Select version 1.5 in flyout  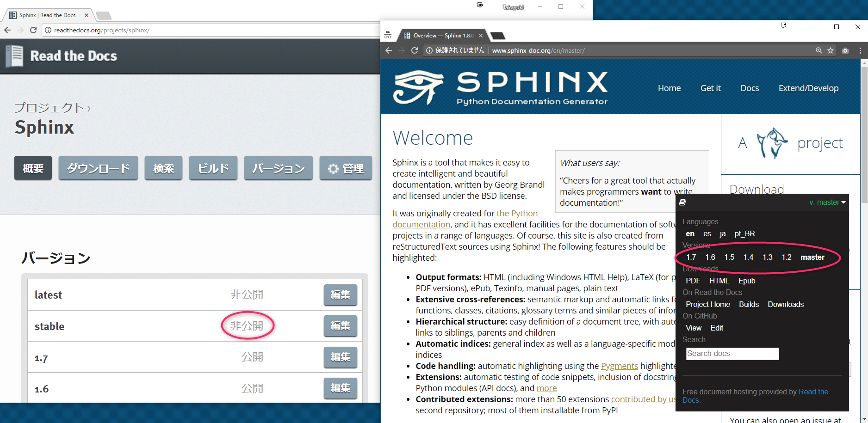729,257
